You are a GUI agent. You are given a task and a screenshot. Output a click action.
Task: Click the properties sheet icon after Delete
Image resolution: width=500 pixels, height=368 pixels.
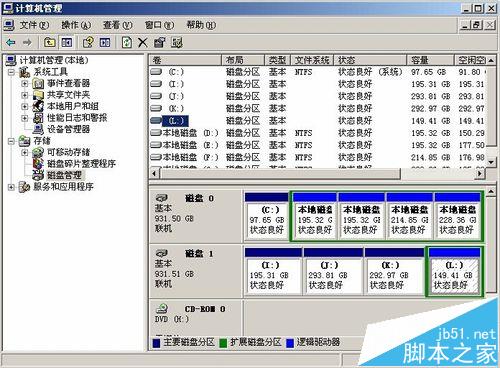coord(160,42)
